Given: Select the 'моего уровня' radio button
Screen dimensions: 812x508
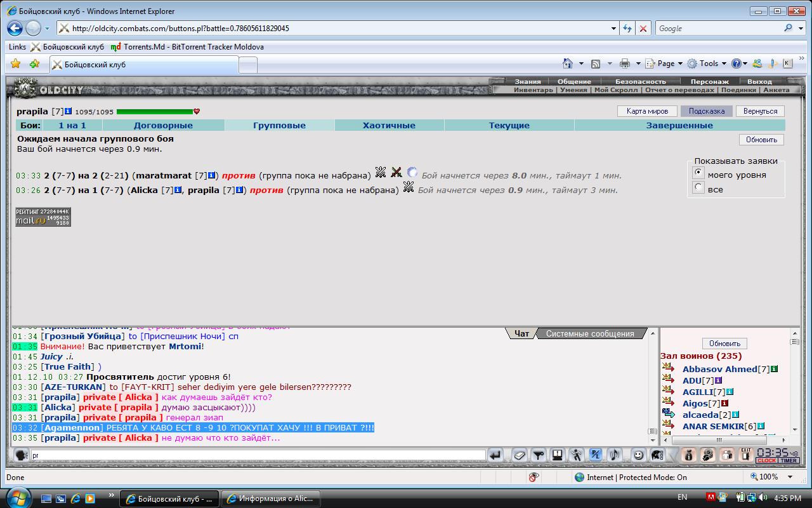Looking at the screenshot, I should [698, 173].
